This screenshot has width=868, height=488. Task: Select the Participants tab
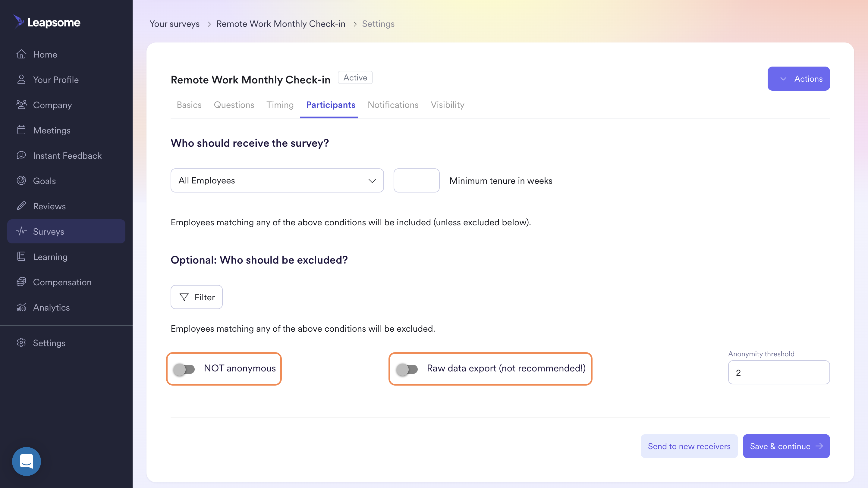331,105
